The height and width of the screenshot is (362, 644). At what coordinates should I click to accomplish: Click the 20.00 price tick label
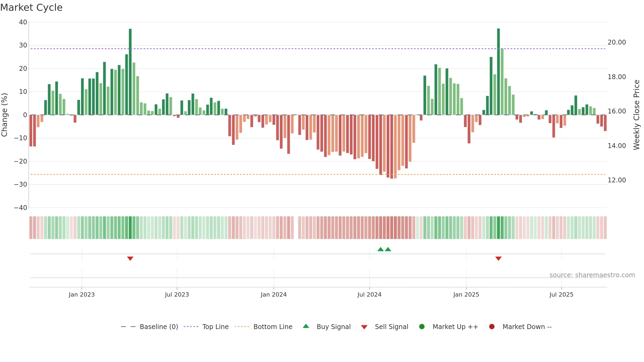(617, 42)
